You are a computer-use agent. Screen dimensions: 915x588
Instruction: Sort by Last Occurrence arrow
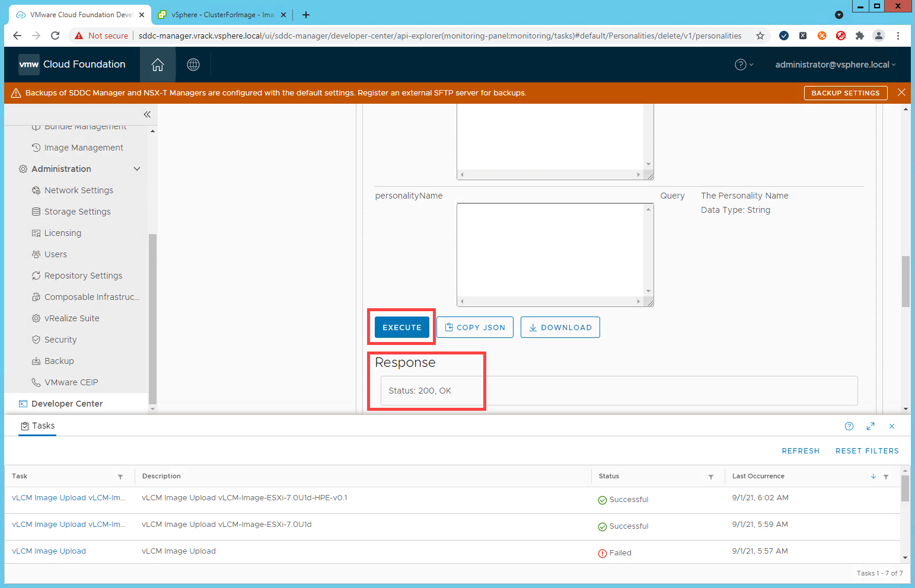click(873, 477)
